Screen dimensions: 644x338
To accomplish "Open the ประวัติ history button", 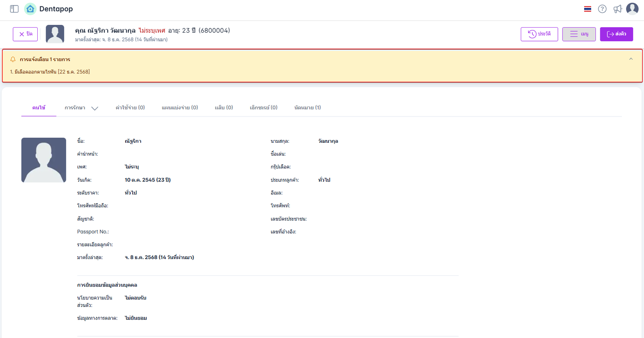I will 539,34.
